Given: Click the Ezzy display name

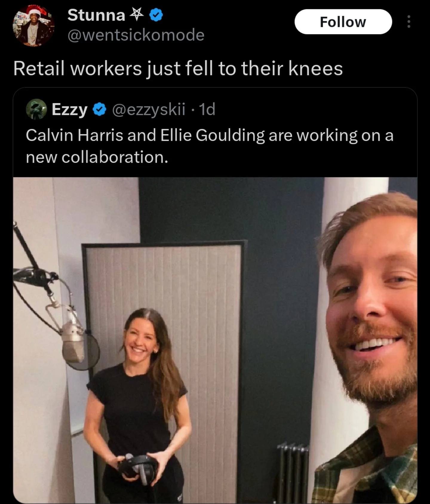Looking at the screenshot, I should tap(70, 109).
